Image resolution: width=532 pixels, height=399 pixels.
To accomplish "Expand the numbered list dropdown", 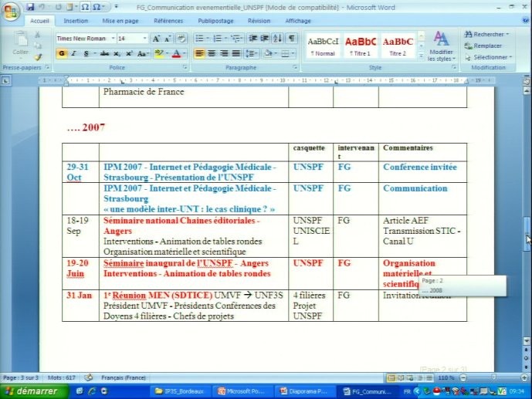I will (x=225, y=39).
